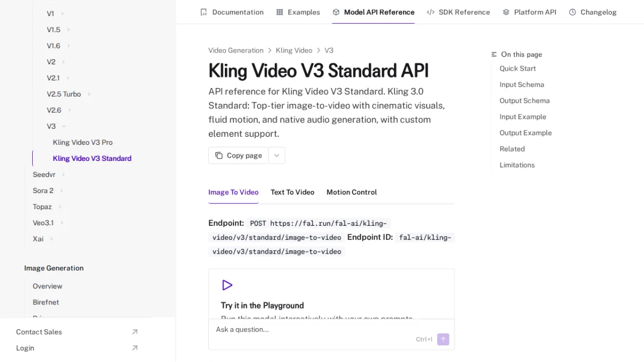Expand the Veo3.1 chevron
Screen dimensions: 644x362
click(x=62, y=223)
